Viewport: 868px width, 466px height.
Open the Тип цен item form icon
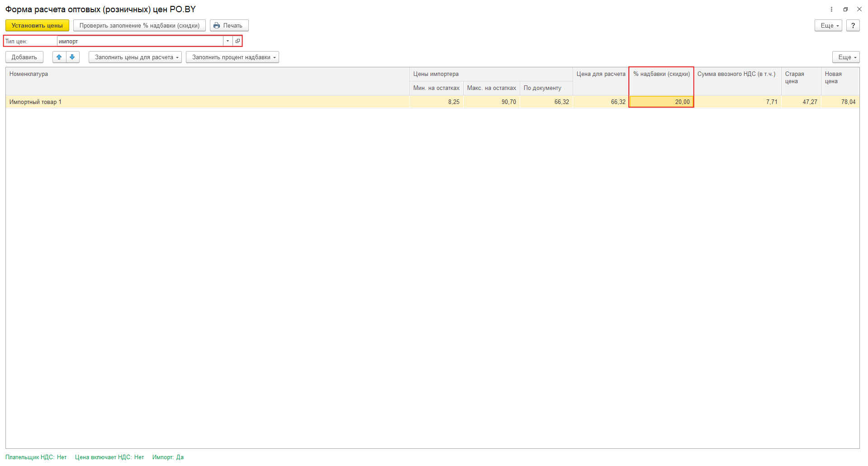[237, 41]
